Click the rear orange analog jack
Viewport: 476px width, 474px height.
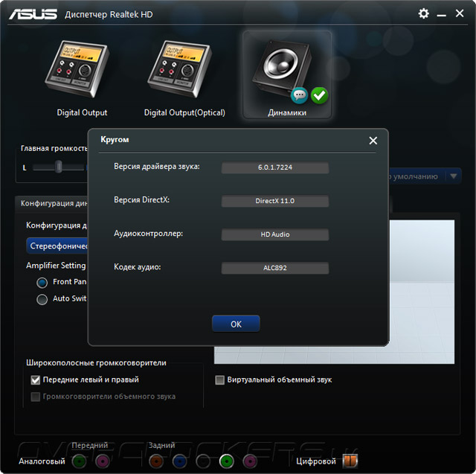(x=156, y=461)
